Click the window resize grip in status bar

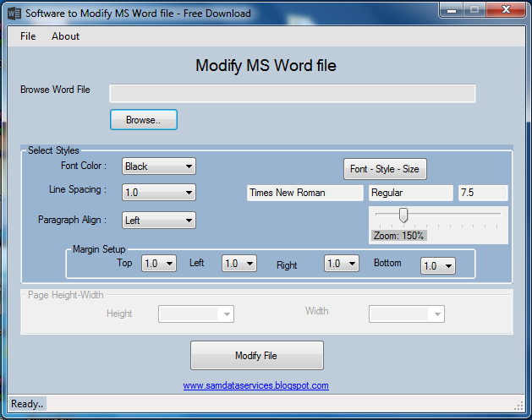tap(519, 406)
